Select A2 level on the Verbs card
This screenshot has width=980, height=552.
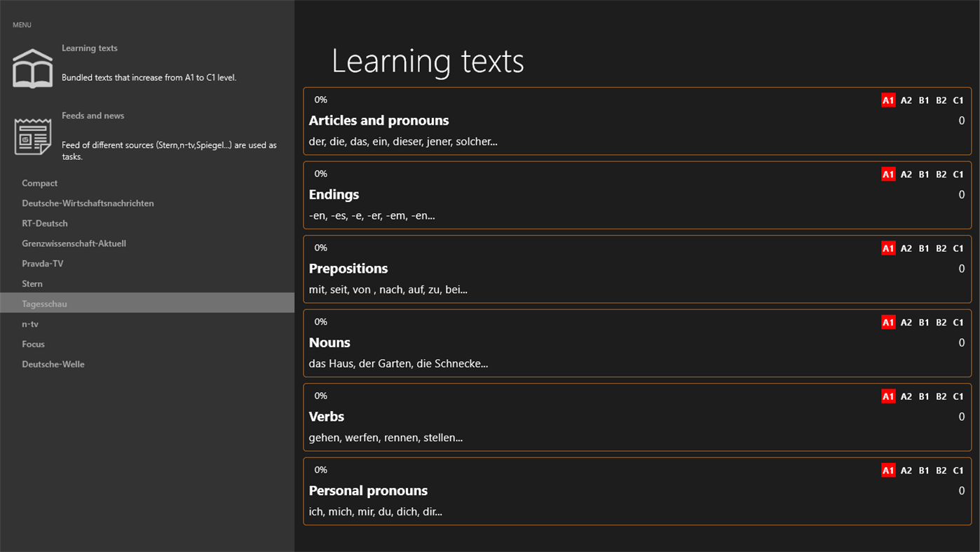coord(906,396)
